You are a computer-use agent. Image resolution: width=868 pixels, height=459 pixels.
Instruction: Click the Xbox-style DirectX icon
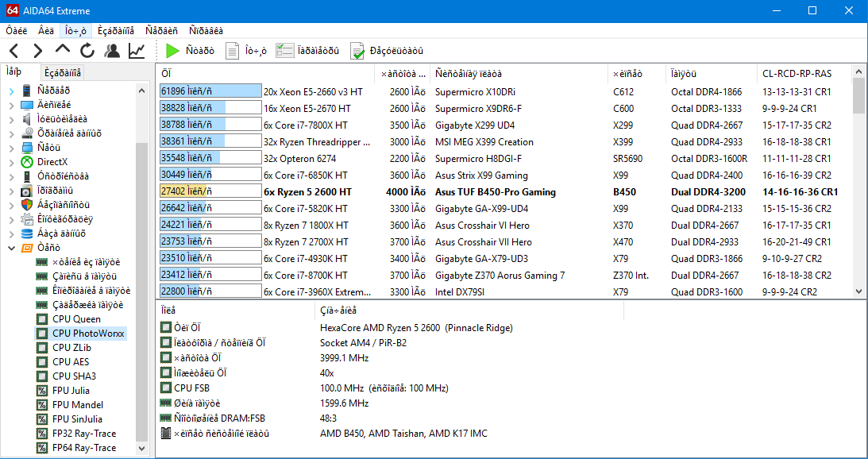pos(27,162)
